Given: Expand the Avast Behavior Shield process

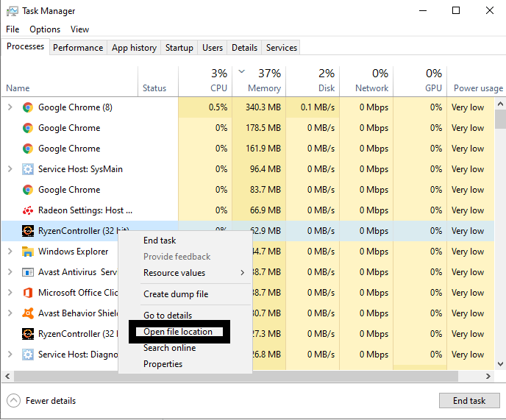Looking at the screenshot, I should click(x=10, y=313).
